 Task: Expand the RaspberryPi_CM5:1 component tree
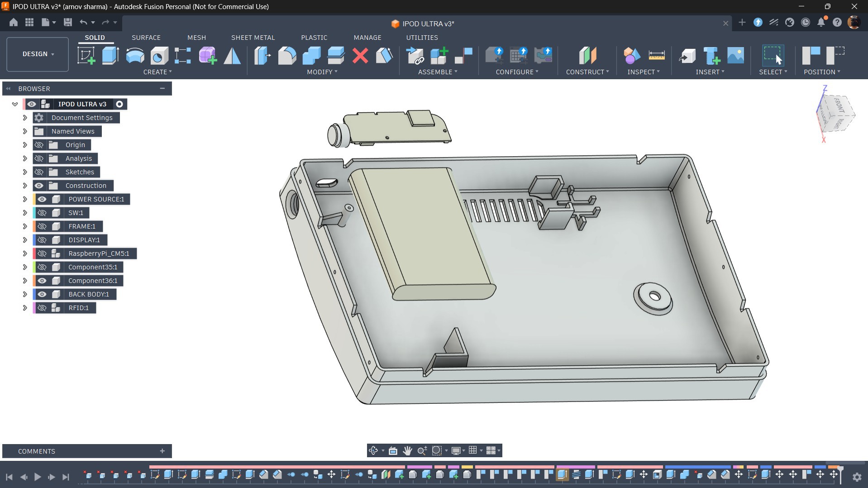(25, 254)
